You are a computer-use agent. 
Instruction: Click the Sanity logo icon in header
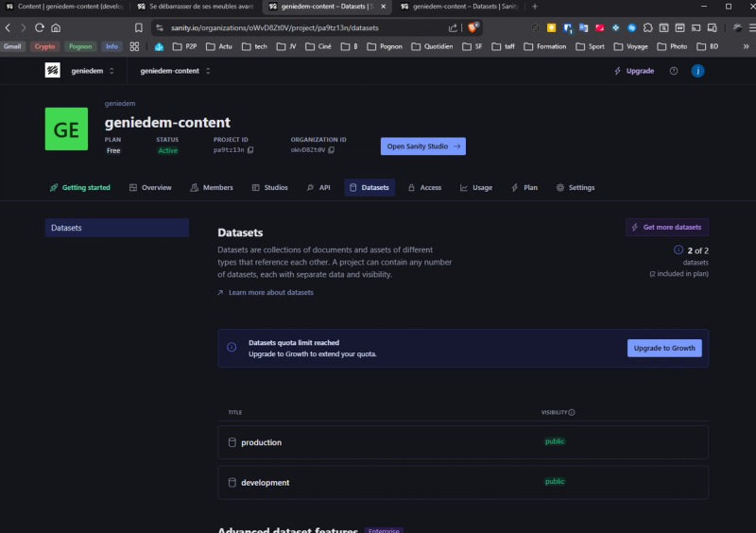53,71
